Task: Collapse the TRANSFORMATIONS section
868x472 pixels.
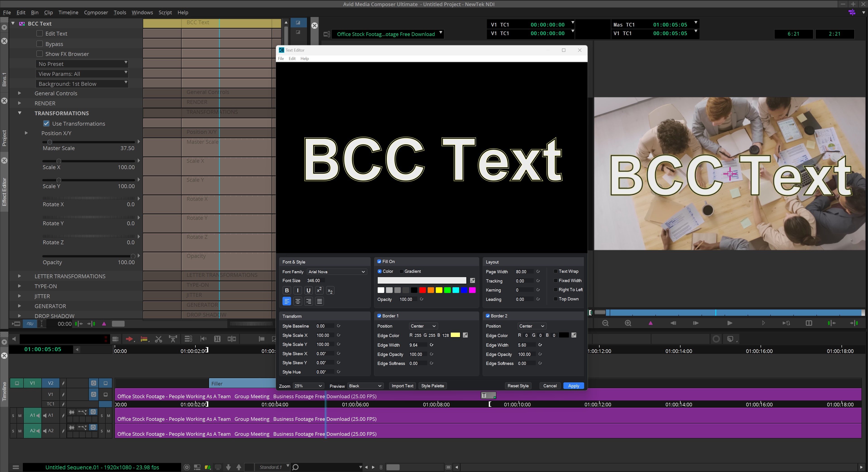Action: (19, 113)
